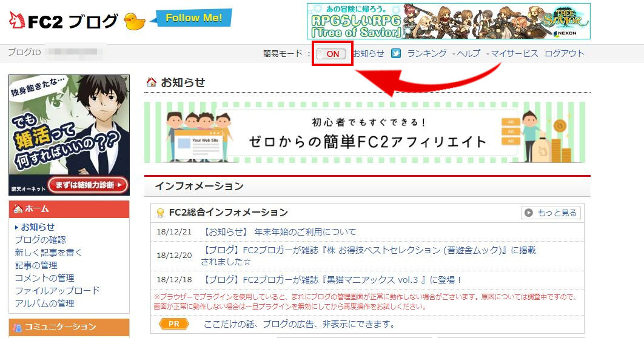Screen dimensions: 644x338
Task: Open ファイルアップロード in sidebar
Action: coord(57,290)
